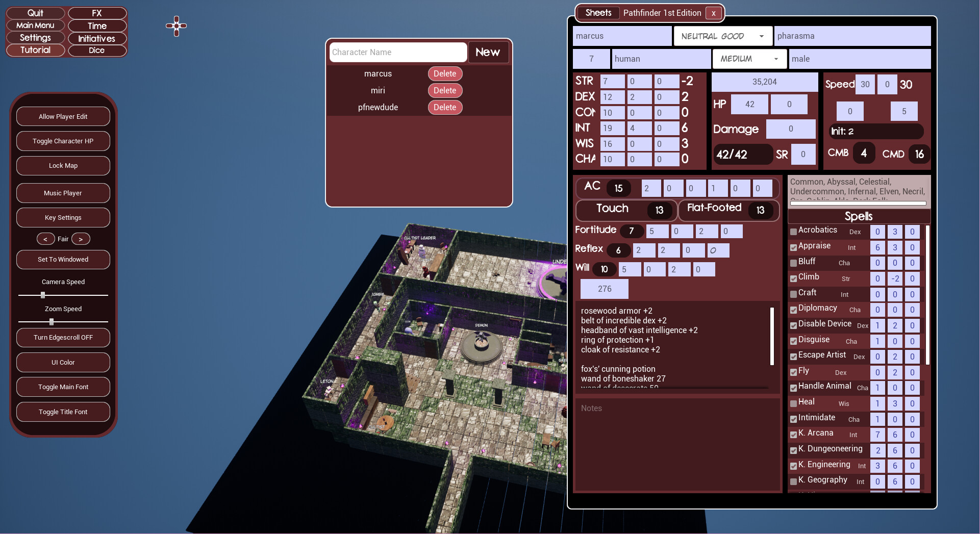Viewport: 980px width, 534px height.
Task: Create a character with the New button
Action: click(x=488, y=52)
